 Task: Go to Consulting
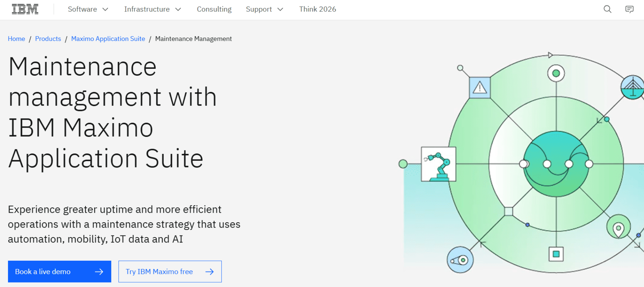(x=214, y=9)
